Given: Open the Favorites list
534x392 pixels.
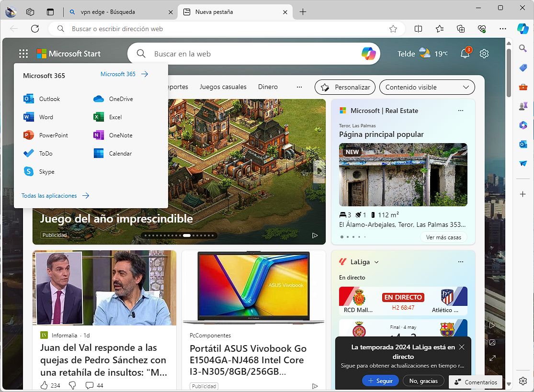Looking at the screenshot, I should click(439, 29).
